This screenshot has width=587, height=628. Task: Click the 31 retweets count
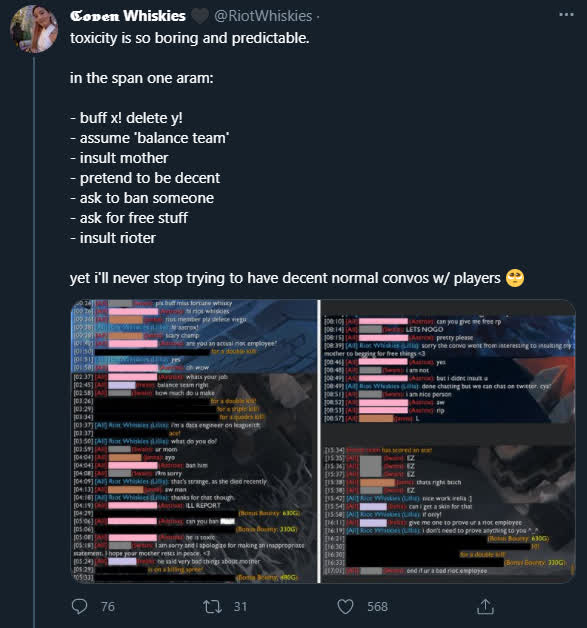coord(240,606)
